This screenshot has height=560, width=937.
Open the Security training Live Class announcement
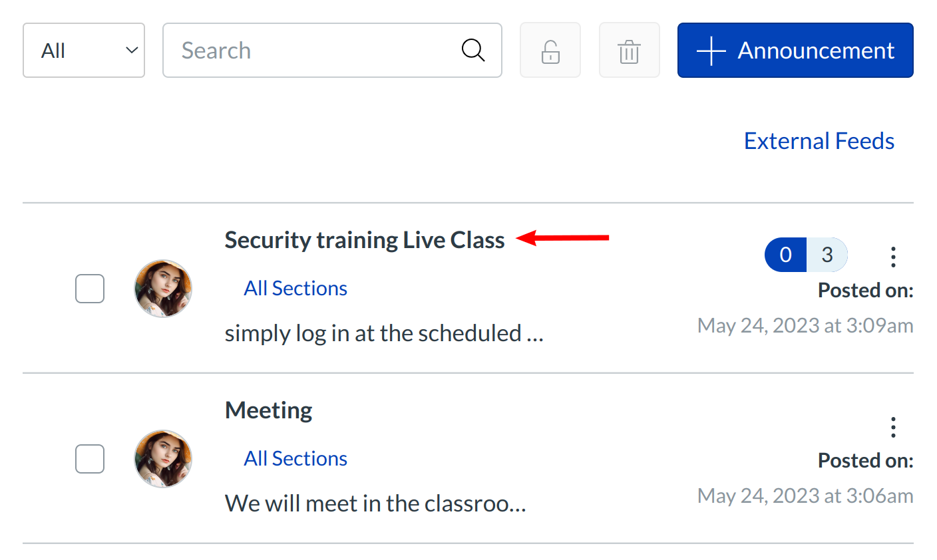point(364,240)
